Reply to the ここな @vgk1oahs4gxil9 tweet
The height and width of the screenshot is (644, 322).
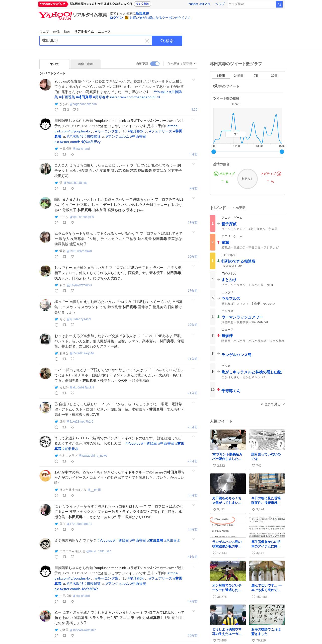[57, 222]
